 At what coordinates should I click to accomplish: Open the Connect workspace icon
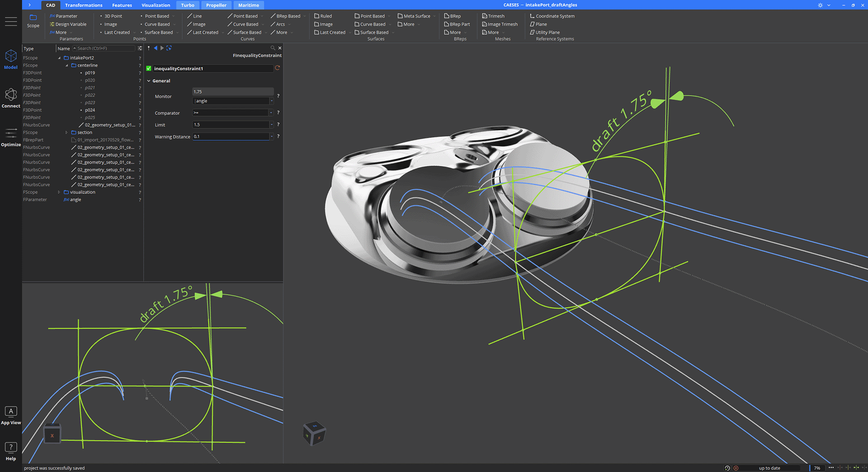(11, 94)
